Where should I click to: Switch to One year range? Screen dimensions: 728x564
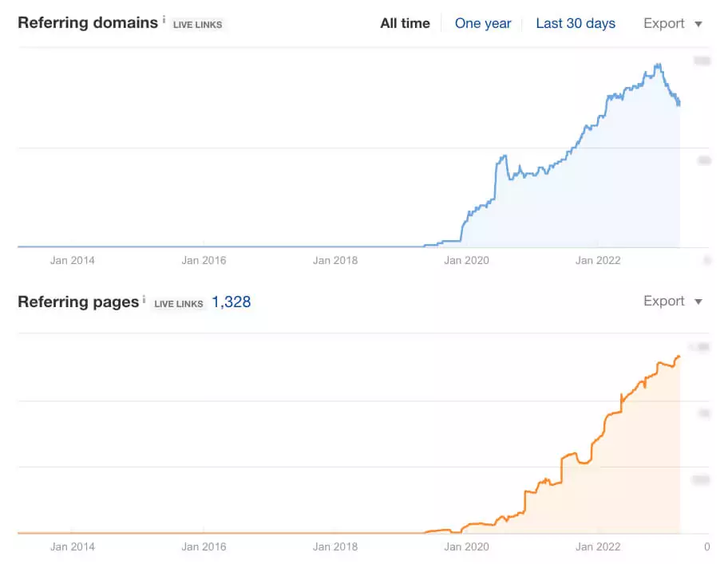(483, 23)
